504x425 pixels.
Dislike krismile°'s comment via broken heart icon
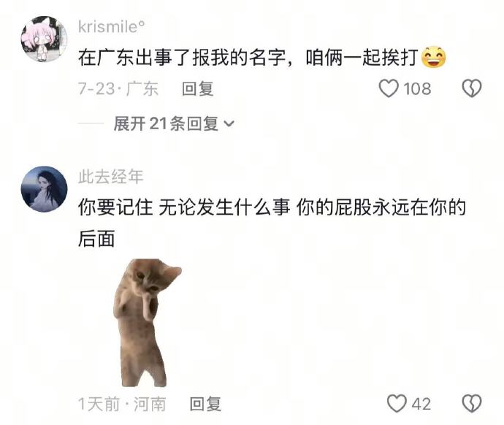coord(472,88)
